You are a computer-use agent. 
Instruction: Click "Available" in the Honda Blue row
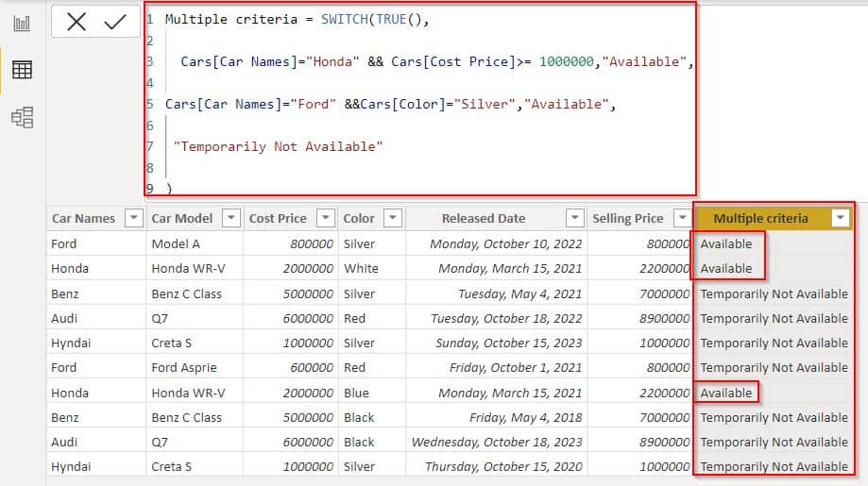[x=725, y=394]
